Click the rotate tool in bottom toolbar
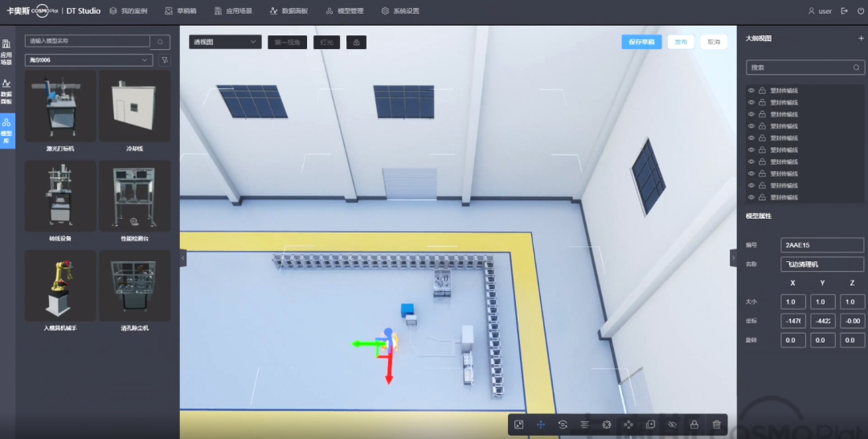This screenshot has width=868, height=439. coord(563,424)
